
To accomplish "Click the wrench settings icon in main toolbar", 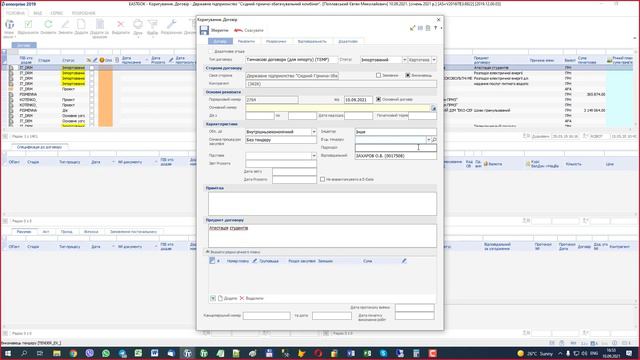I will pos(171,24).
